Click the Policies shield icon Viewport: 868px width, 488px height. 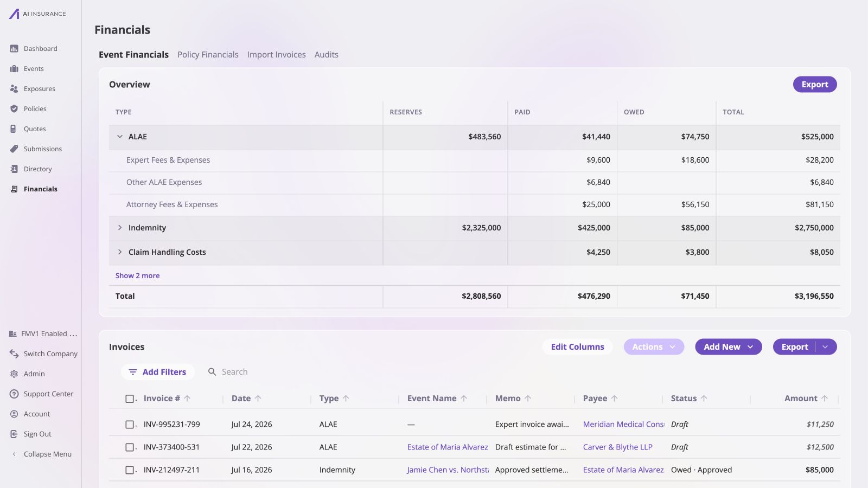coord(14,109)
